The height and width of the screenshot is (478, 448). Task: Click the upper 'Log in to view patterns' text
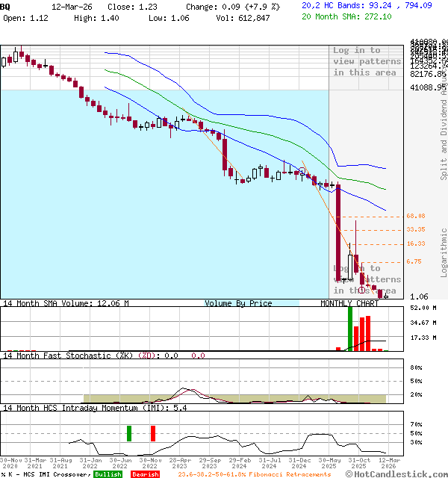pos(366,61)
